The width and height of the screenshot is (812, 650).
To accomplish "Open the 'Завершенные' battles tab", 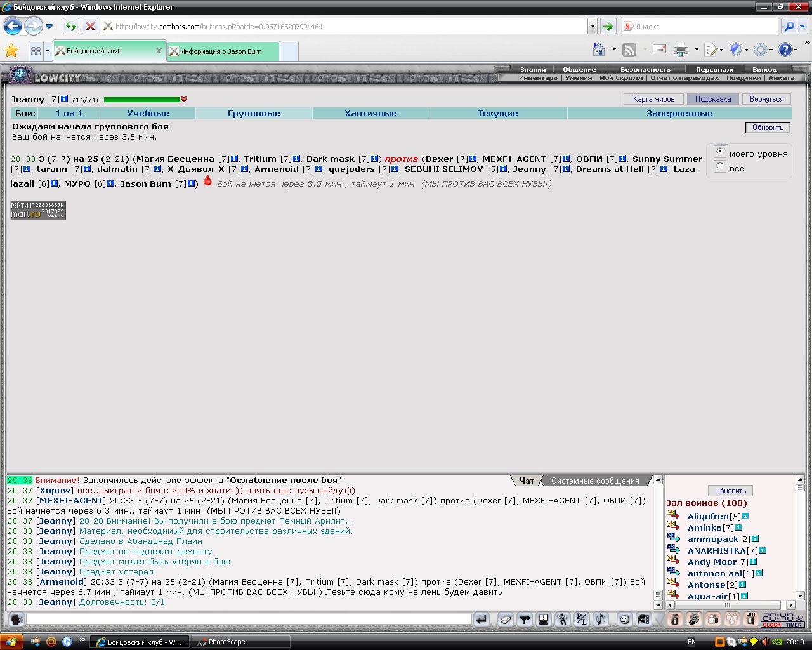I will tap(679, 113).
